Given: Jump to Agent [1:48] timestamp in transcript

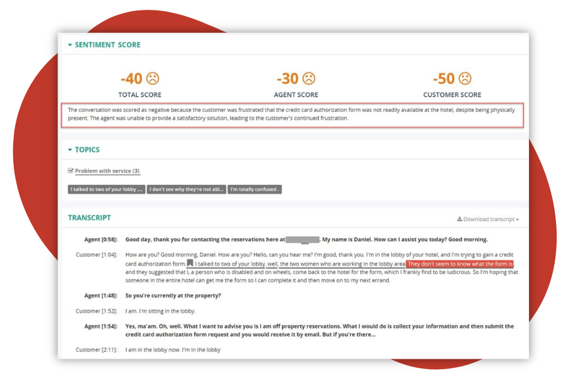Looking at the screenshot, I should pos(101,296).
